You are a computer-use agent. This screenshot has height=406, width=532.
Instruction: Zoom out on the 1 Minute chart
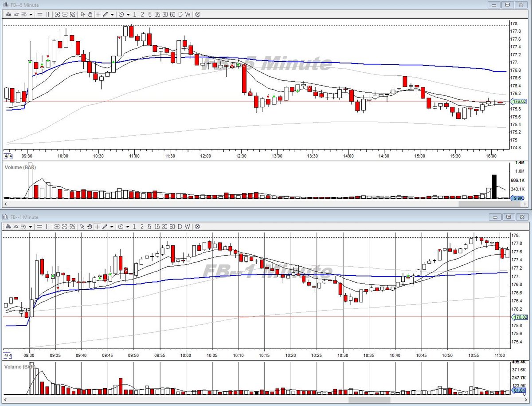coord(65,226)
